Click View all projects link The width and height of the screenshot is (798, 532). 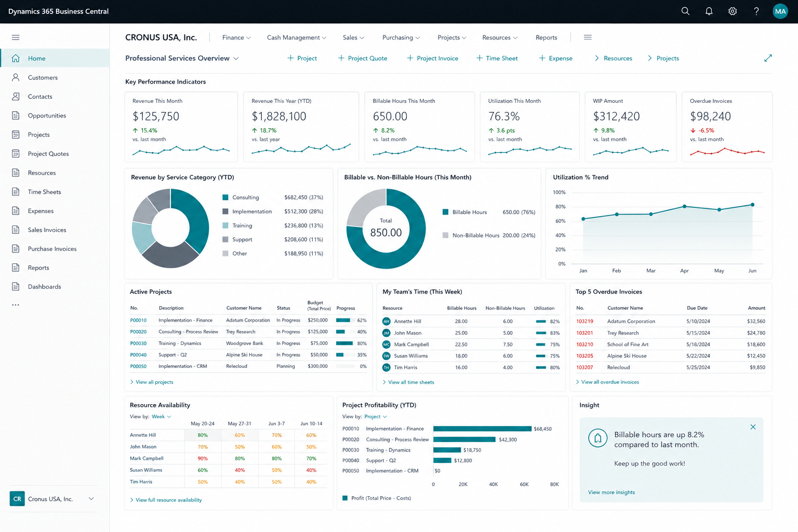point(152,382)
